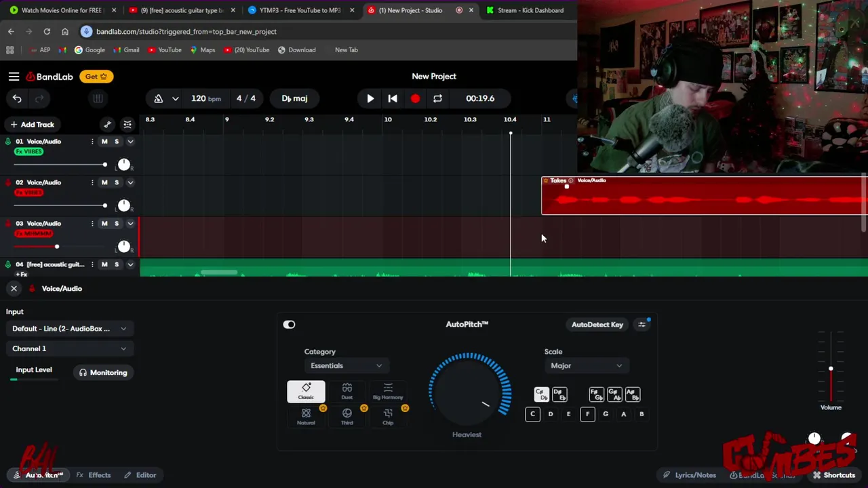Return to start with skip-back button
Viewport: 868px width, 488px height.
tap(393, 98)
